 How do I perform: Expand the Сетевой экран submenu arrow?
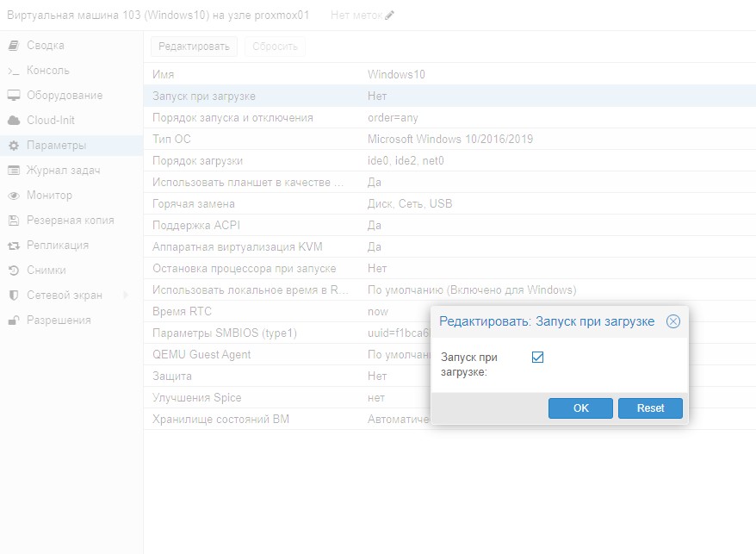(x=126, y=296)
